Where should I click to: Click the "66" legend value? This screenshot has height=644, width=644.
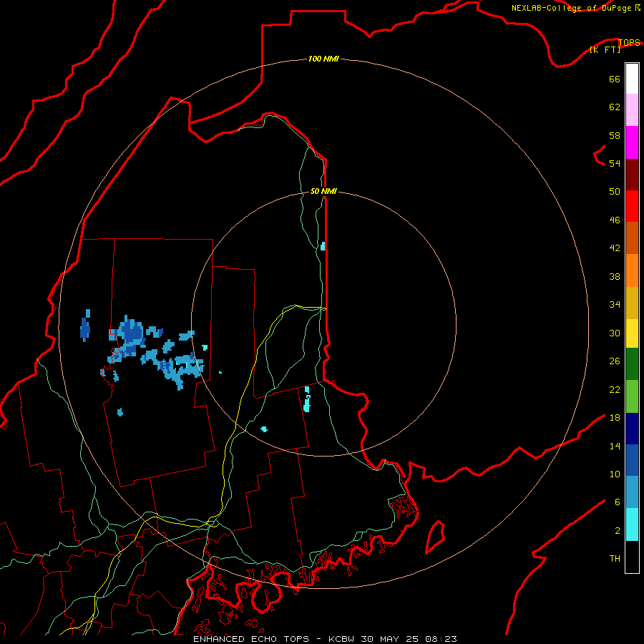(615, 79)
